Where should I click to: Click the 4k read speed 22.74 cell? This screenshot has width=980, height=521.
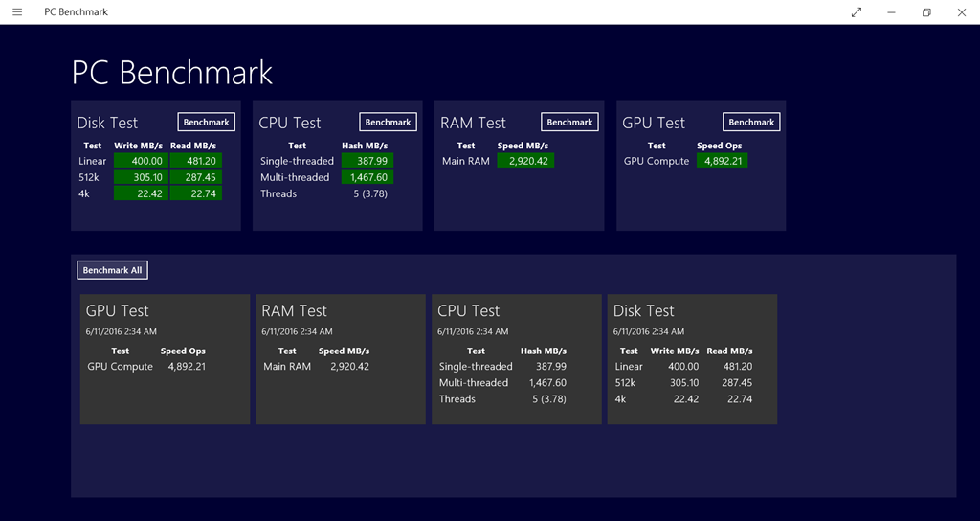click(195, 193)
